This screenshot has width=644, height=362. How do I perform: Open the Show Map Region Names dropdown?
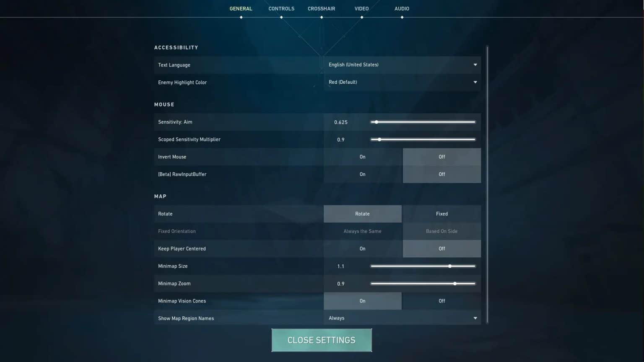tap(402, 318)
